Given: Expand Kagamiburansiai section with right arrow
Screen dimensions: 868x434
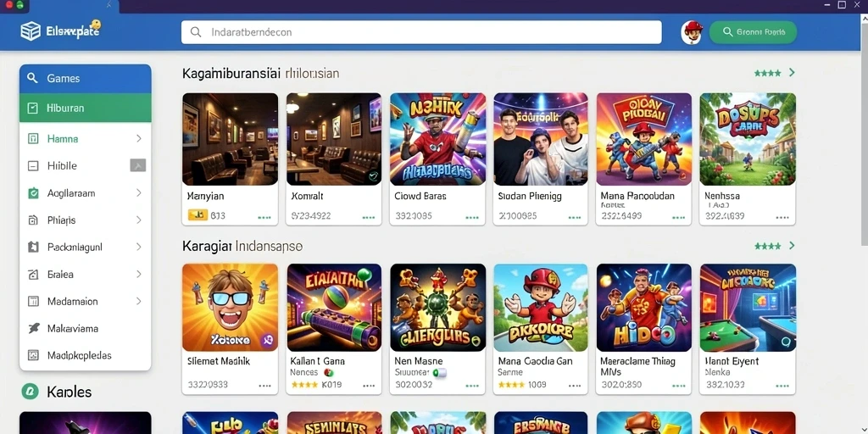Looking at the screenshot, I should 792,73.
